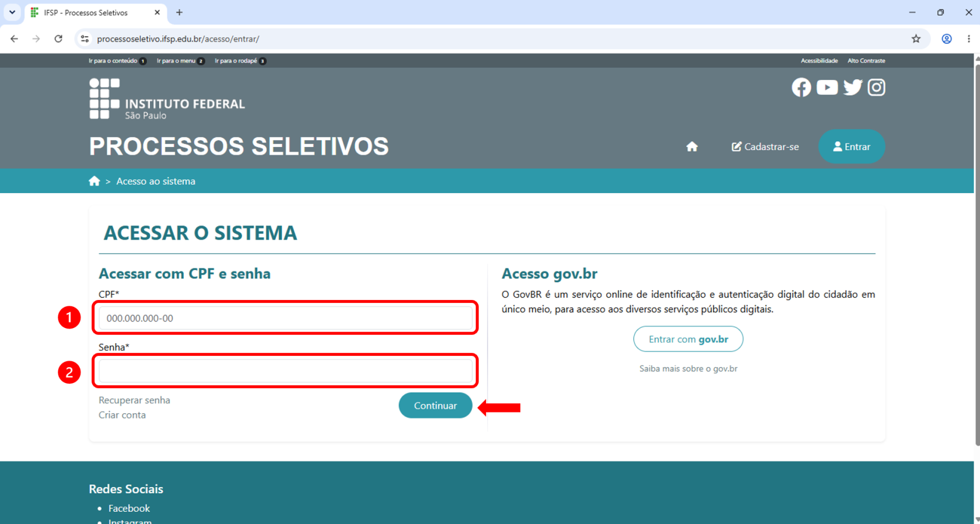Go to home via the header house icon
Screen dimensions: 980x524
(x=692, y=146)
